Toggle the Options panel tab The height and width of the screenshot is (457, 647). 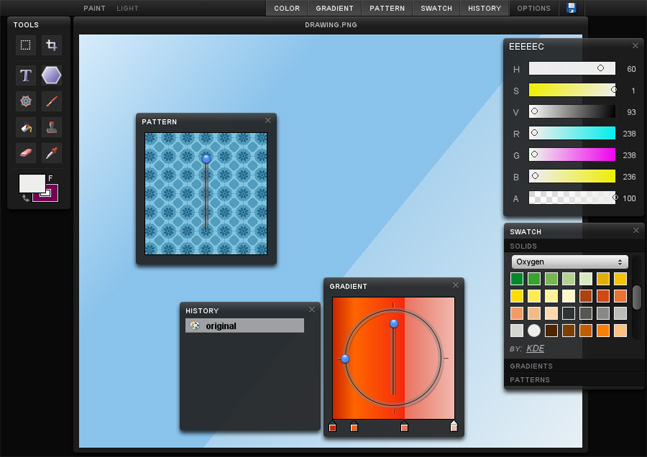534,8
